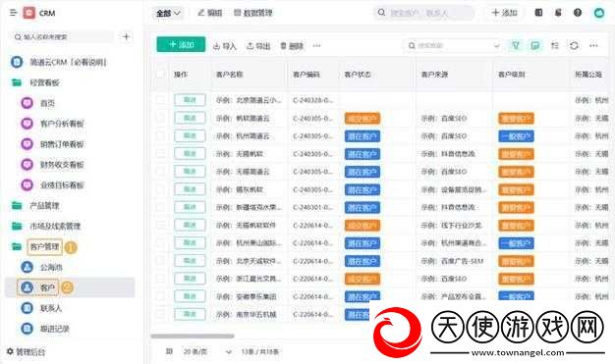
Task: Open the 首页 dashboard
Action: tap(38, 103)
